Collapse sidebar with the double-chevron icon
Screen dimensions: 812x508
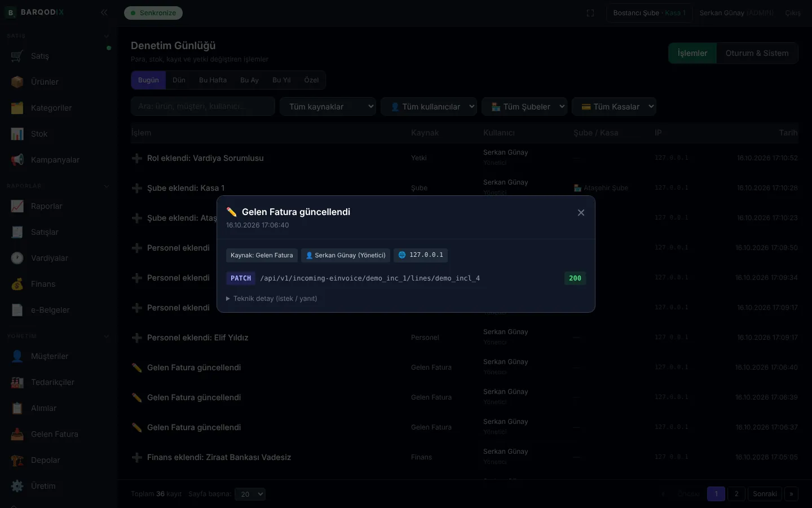[104, 12]
